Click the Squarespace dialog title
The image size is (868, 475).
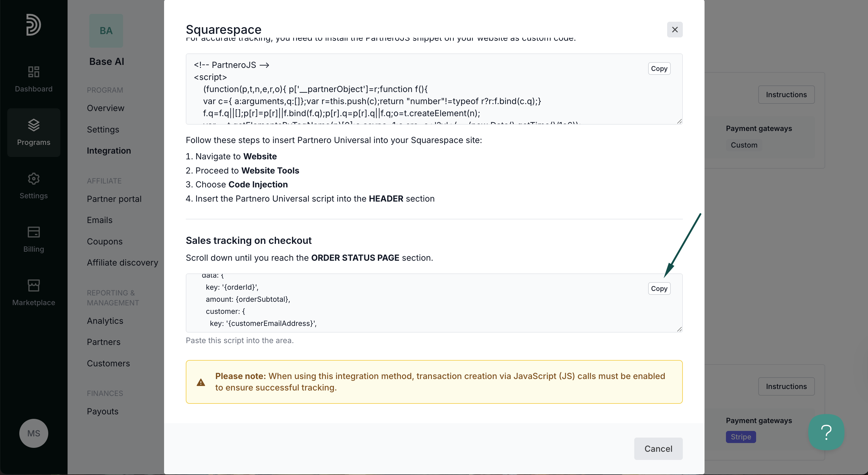click(x=224, y=30)
